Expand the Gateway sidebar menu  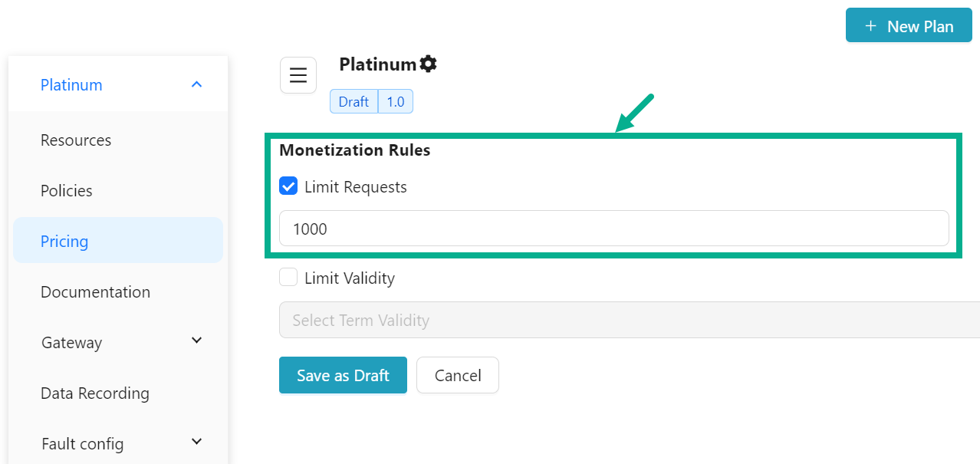pyautogui.click(x=196, y=341)
